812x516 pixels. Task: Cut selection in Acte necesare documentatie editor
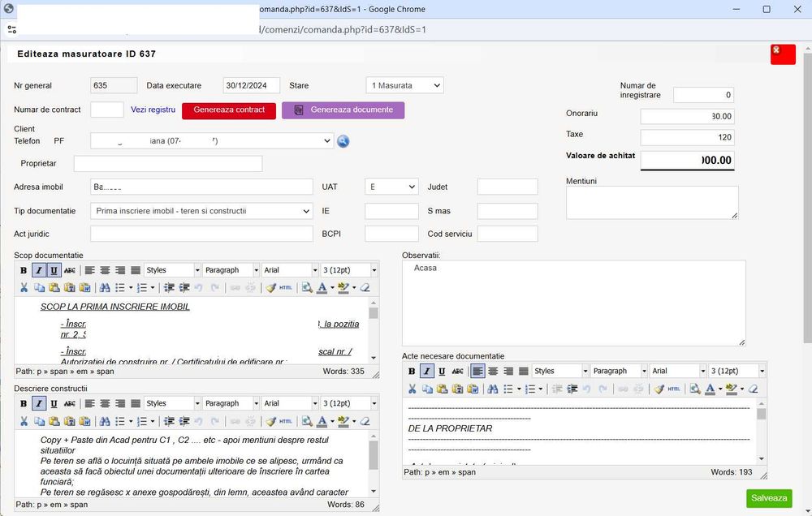pos(412,389)
